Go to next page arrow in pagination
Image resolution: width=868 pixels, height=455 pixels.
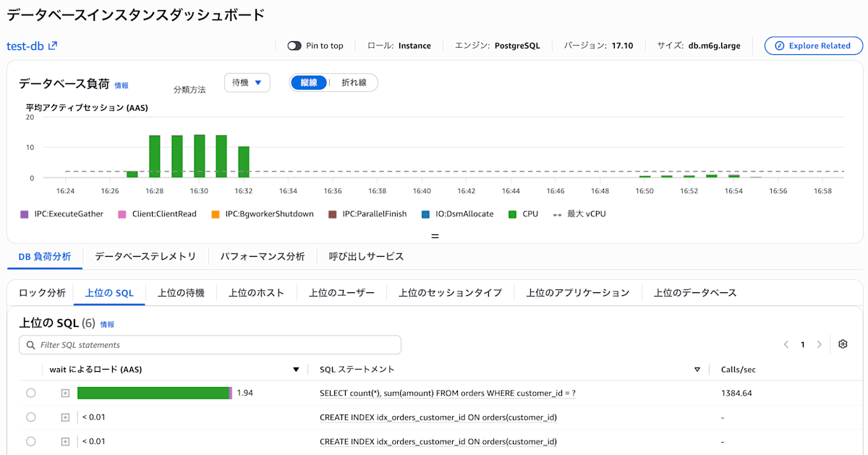click(820, 344)
